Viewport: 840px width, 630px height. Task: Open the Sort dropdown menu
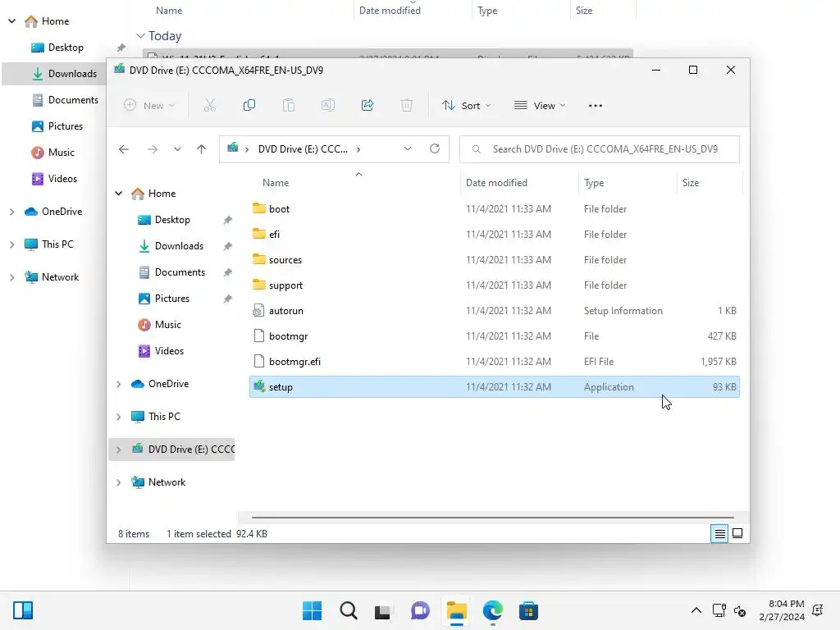click(x=466, y=106)
